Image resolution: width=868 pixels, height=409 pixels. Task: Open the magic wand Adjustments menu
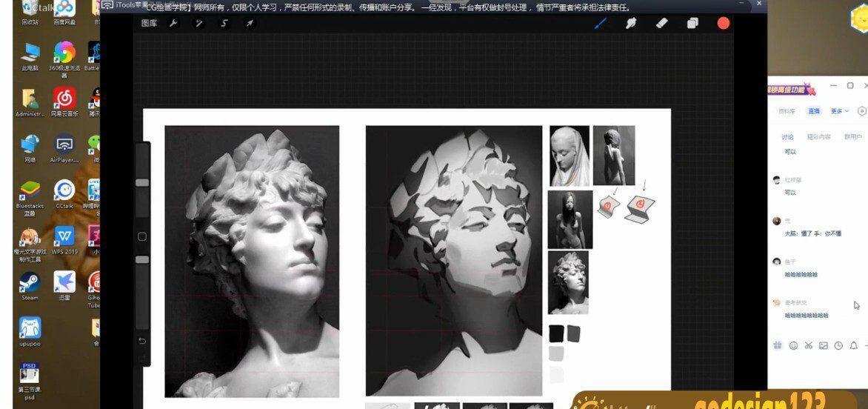tap(198, 23)
